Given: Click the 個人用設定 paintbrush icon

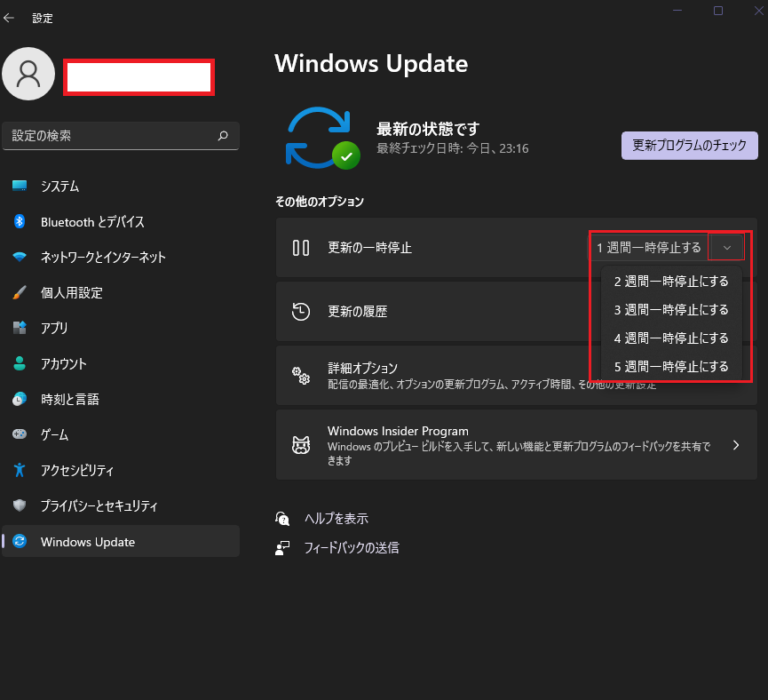Looking at the screenshot, I should (x=20, y=292).
